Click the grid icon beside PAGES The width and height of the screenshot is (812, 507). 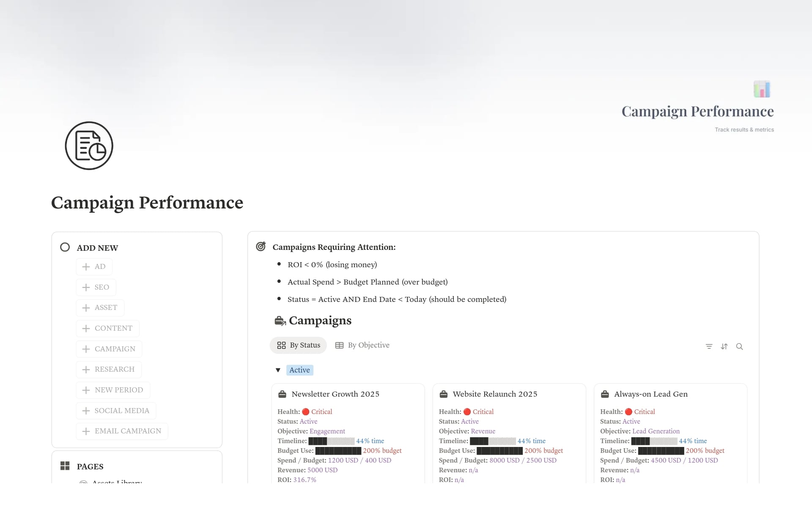click(65, 466)
